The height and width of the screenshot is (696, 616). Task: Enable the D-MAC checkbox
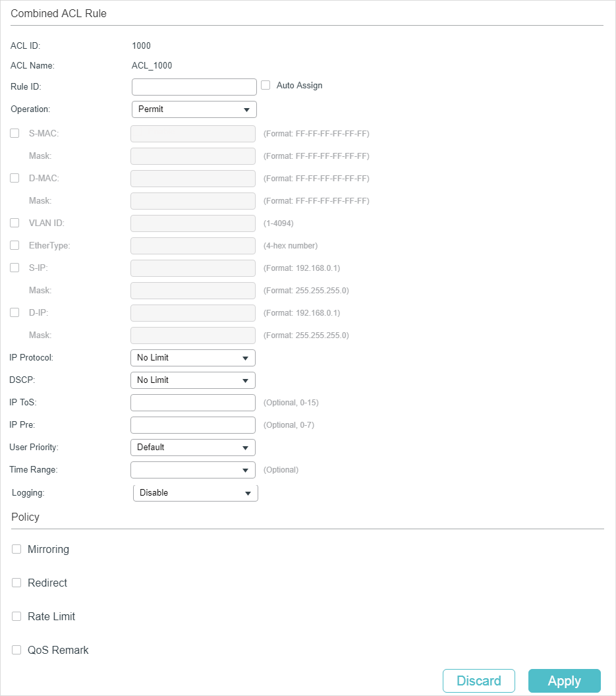[x=14, y=178]
